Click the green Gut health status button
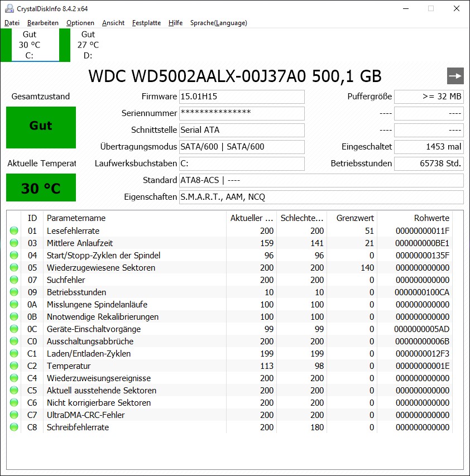Viewport: 470px width, 476px height. (41, 127)
